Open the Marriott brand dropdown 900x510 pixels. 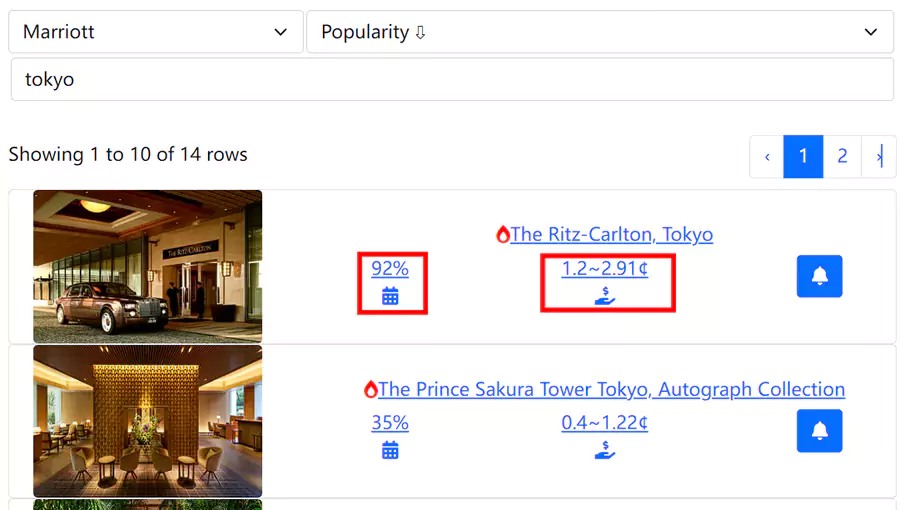click(155, 32)
